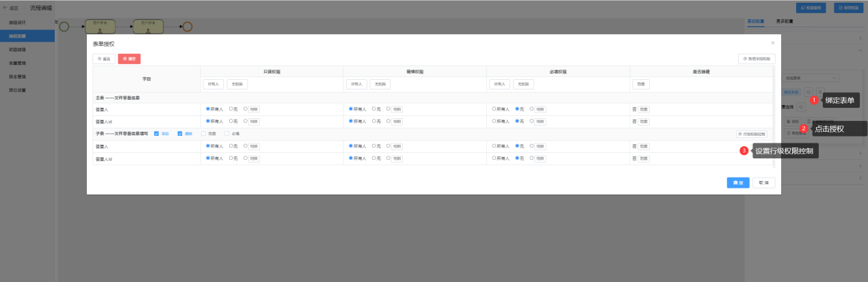Click the green start event circle in flowchart
The height and width of the screenshot is (282, 868).
pyautogui.click(x=64, y=27)
